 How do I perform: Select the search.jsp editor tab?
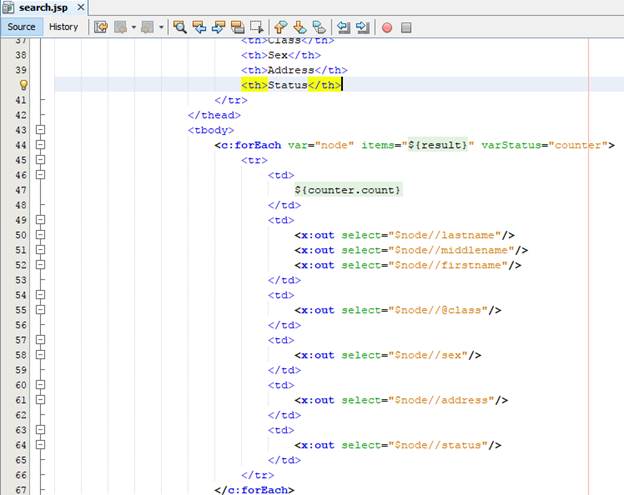pos(43,7)
